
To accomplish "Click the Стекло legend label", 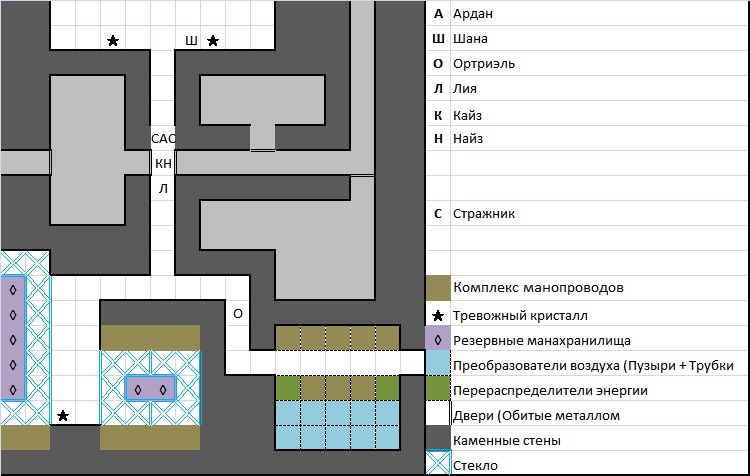I will 475,465.
